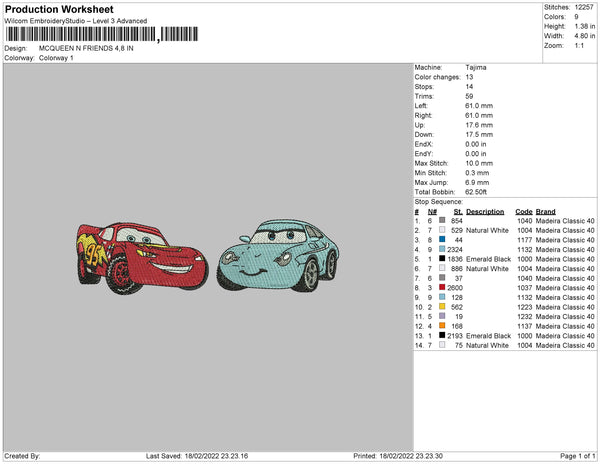Click the red Lightning McQueen car design
600x464 pixels.
tap(142, 258)
